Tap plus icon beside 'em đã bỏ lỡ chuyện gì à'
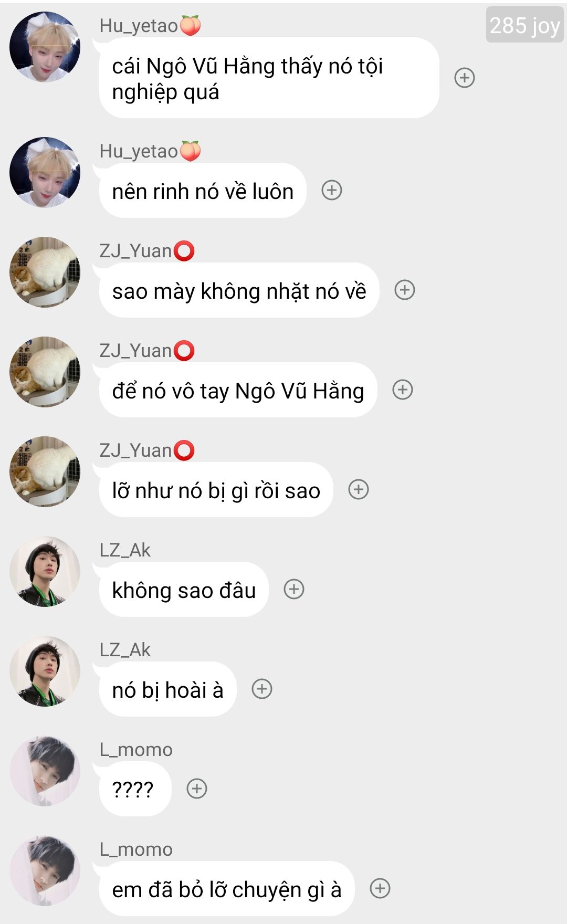 pos(380,888)
